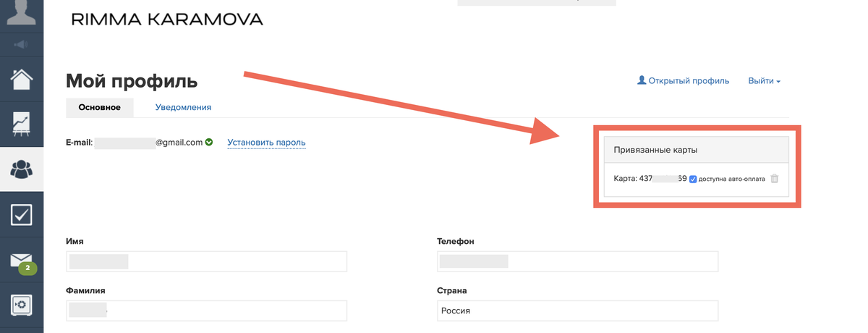The height and width of the screenshot is (333, 868).
Task: Open the checkmark tasks icon in sidebar
Action: click(x=22, y=214)
